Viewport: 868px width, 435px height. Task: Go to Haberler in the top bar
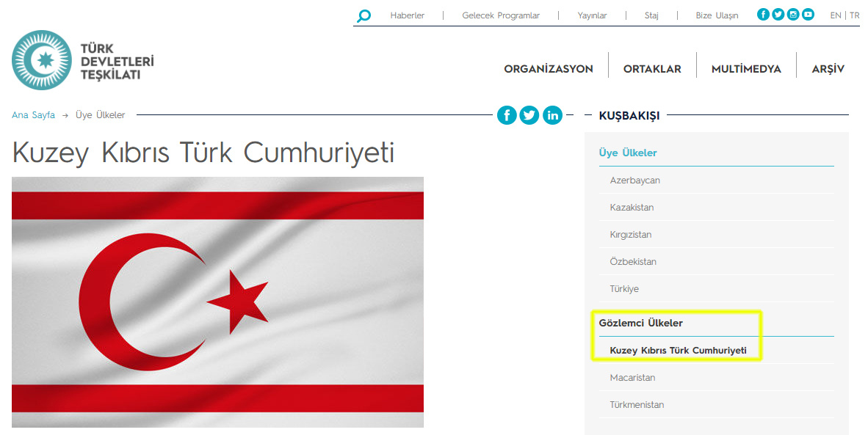click(x=407, y=15)
